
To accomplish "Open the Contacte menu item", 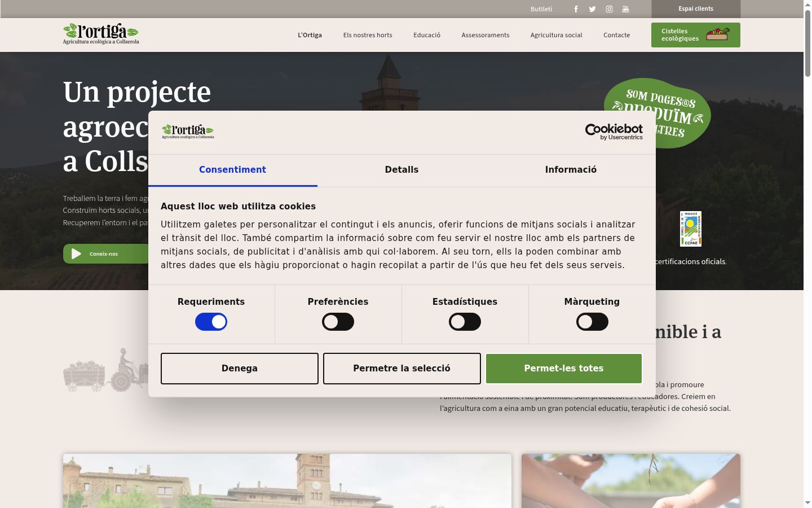I will coord(617,35).
